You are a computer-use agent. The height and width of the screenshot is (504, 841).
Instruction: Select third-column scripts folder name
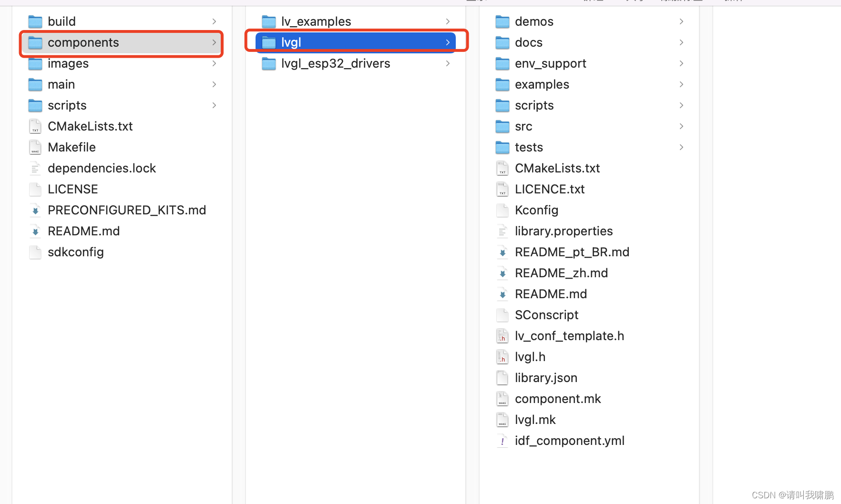click(x=534, y=105)
